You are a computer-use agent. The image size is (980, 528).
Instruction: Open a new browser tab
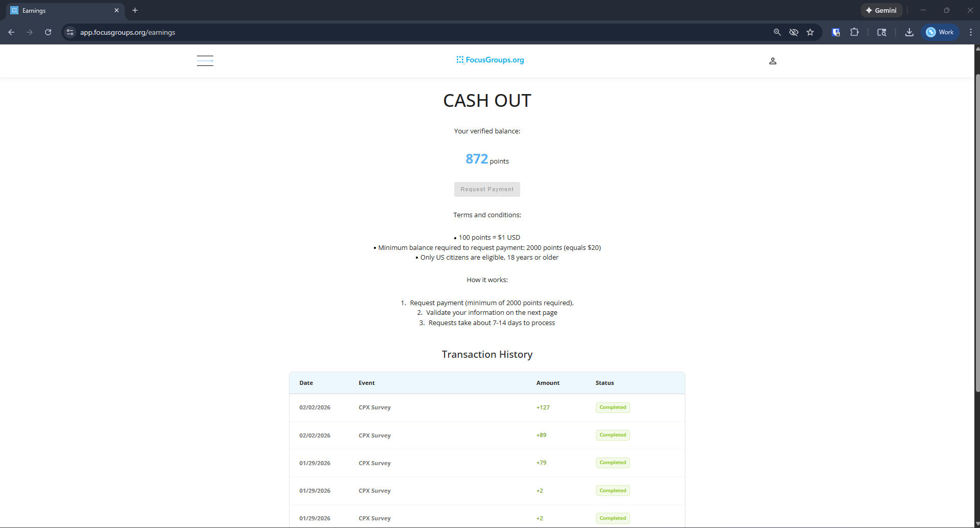[135, 10]
